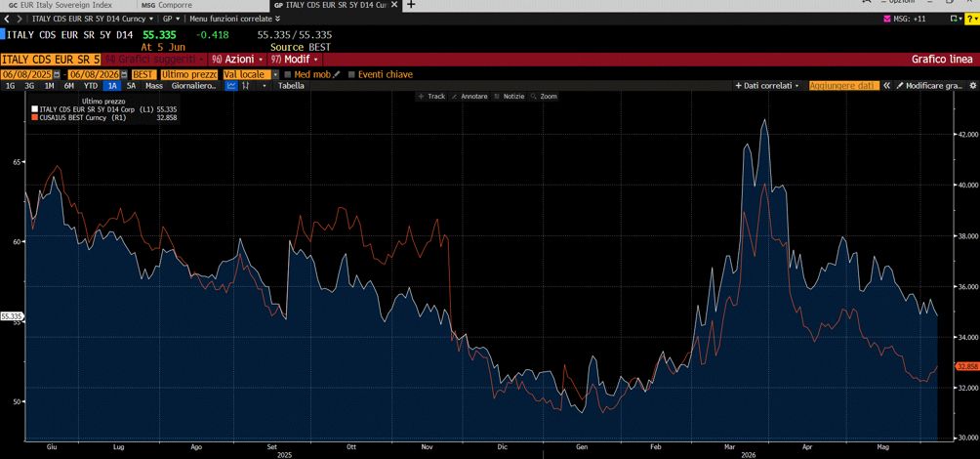Open a new tab with plus icon
The image size is (980, 459).
(x=411, y=4)
